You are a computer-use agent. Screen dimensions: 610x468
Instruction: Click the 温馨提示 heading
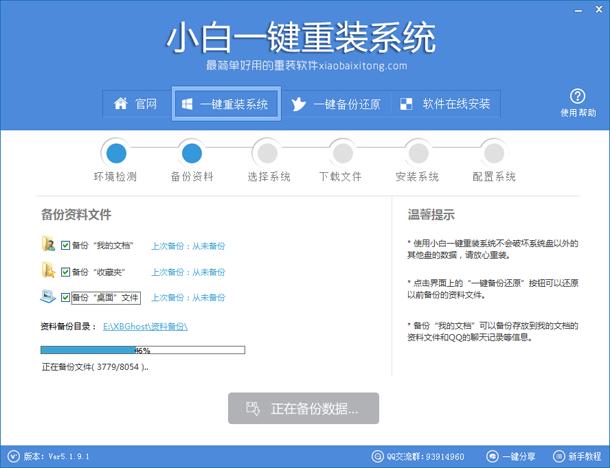pos(431,214)
